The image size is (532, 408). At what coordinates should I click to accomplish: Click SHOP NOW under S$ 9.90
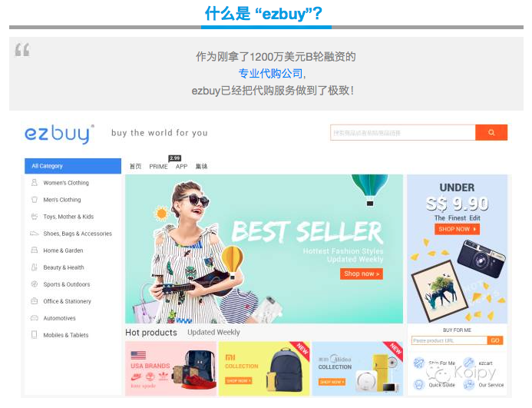point(457,229)
